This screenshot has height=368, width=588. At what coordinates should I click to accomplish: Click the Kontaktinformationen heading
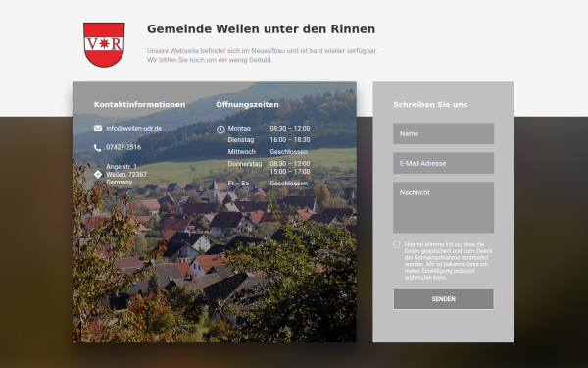[139, 104]
